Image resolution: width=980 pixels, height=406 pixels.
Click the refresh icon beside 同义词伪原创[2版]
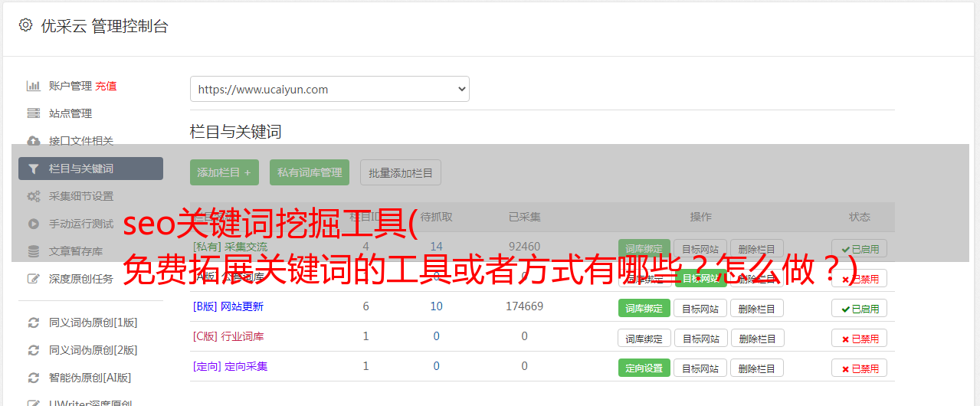tap(34, 350)
